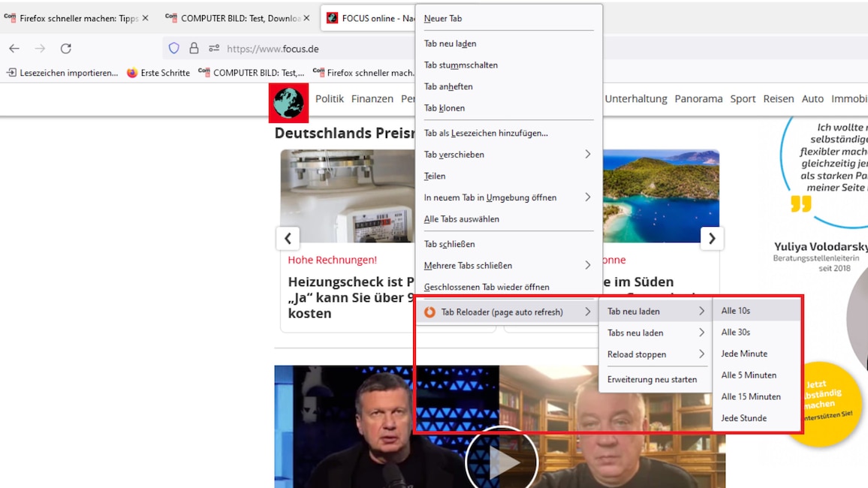Open the Politik navigation link
Viewport: 868px width, 488px height.
(x=329, y=99)
